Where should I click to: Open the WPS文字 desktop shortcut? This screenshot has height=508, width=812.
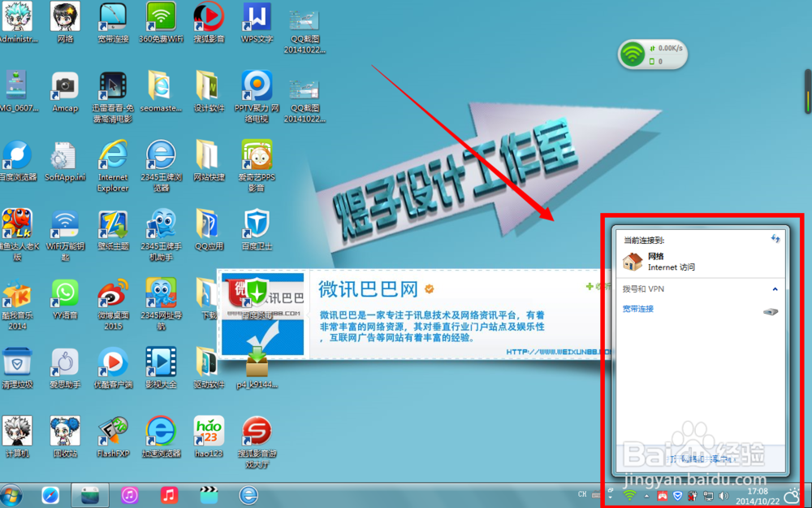pyautogui.click(x=257, y=23)
